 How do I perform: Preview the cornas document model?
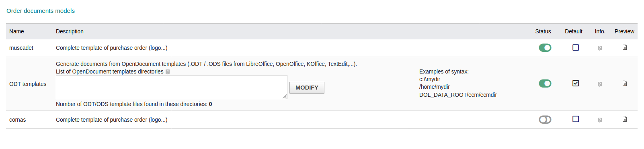[x=625, y=119]
